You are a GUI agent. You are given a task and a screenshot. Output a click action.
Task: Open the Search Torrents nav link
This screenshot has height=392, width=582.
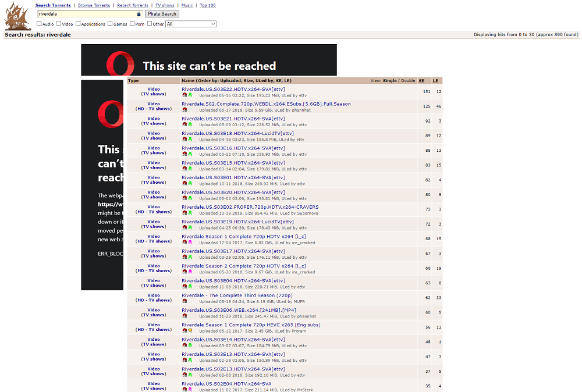coord(53,5)
